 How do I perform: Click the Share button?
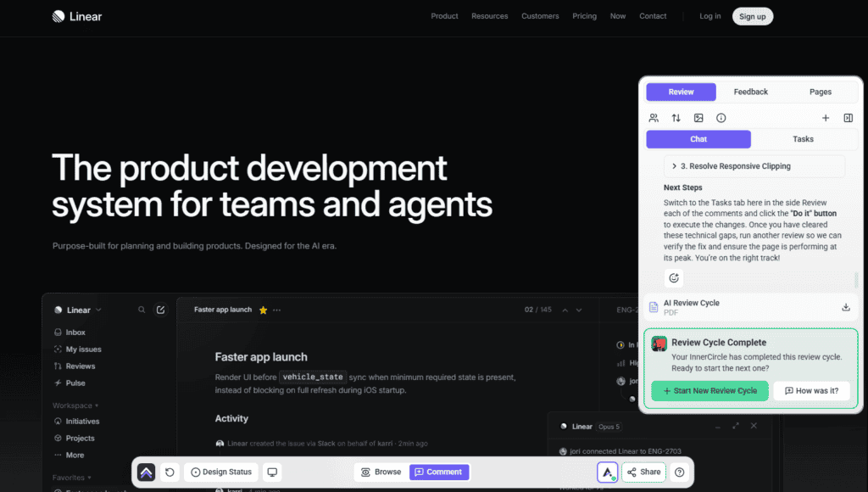click(644, 472)
